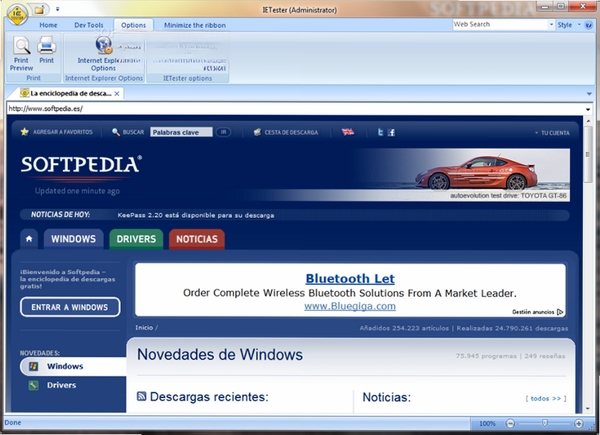Click the zoom in plus button
This screenshot has height=435, width=600.
coord(579,423)
